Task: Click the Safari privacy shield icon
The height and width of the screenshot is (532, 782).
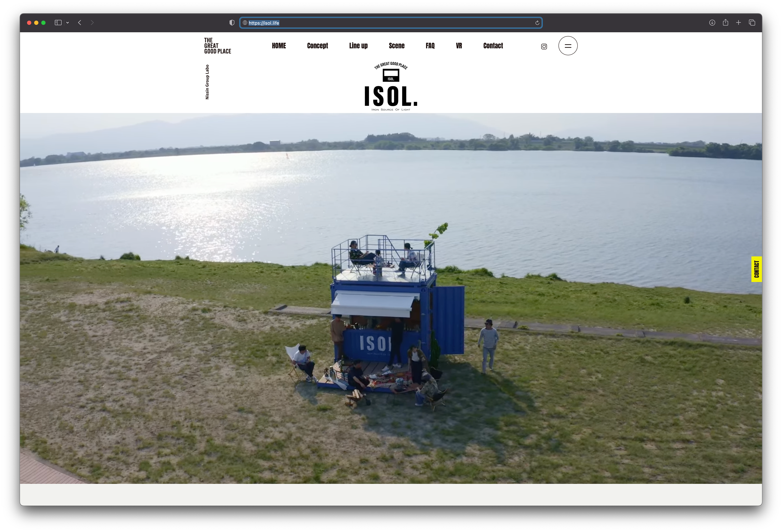Action: point(232,23)
